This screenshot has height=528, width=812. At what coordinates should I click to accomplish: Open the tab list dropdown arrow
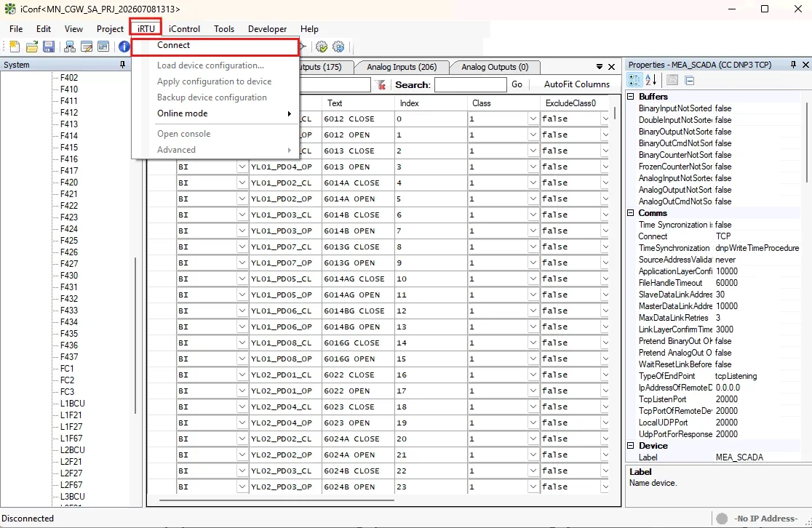pos(599,67)
